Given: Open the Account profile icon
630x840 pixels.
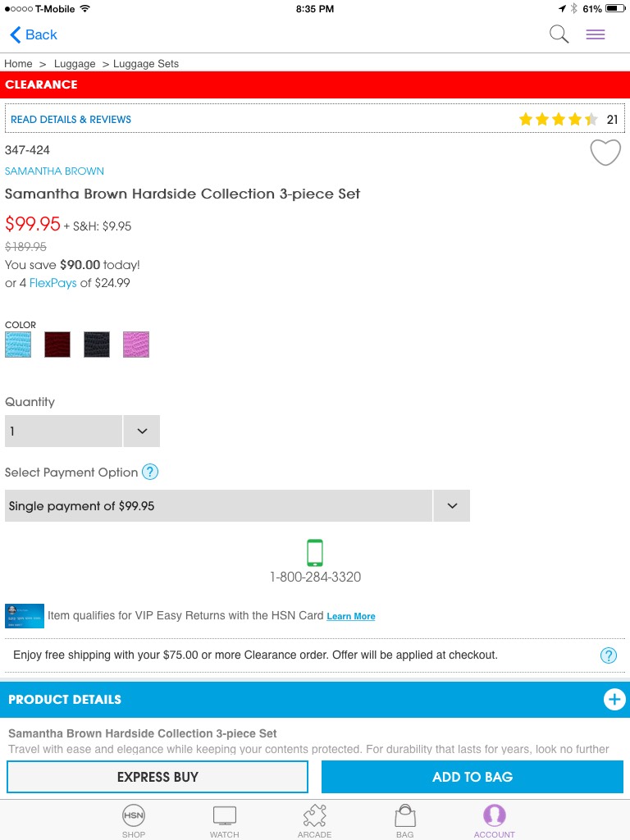Looking at the screenshot, I should (494, 820).
